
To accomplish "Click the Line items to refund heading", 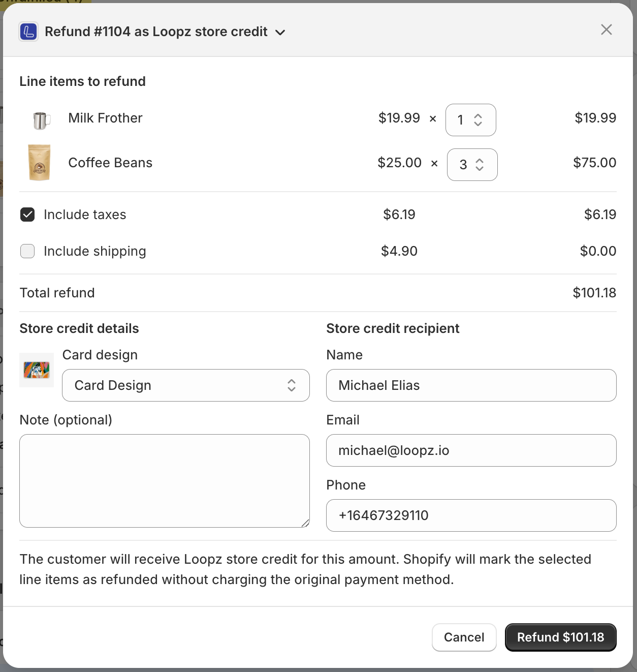I will click(x=82, y=81).
